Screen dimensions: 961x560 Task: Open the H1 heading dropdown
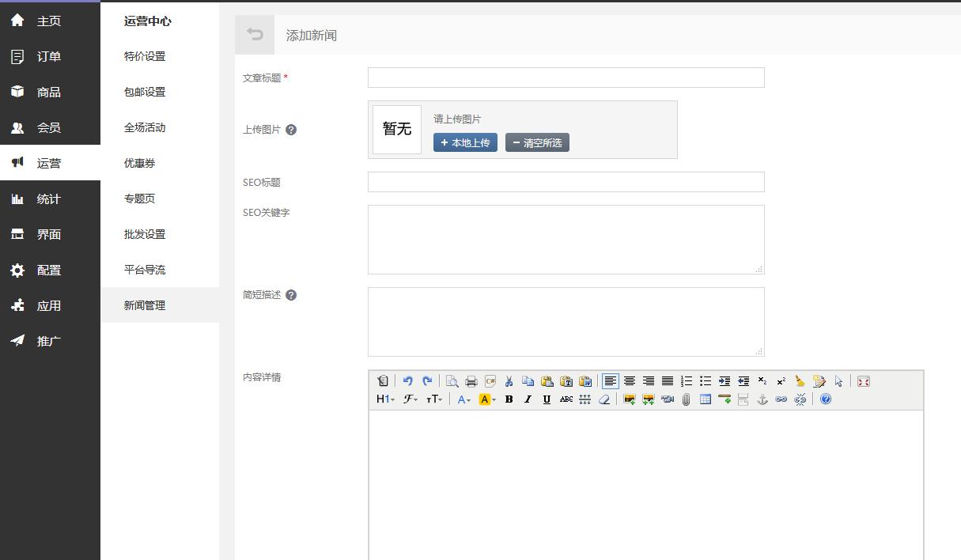[384, 399]
